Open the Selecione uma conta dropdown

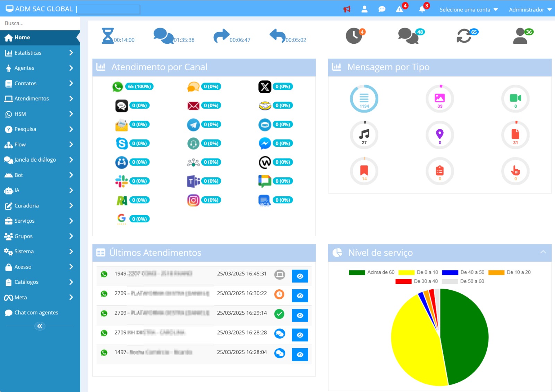click(x=468, y=10)
